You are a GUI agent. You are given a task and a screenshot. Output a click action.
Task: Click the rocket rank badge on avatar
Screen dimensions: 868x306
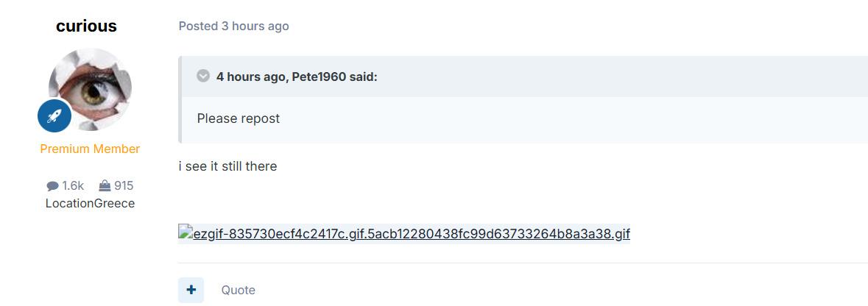click(54, 116)
